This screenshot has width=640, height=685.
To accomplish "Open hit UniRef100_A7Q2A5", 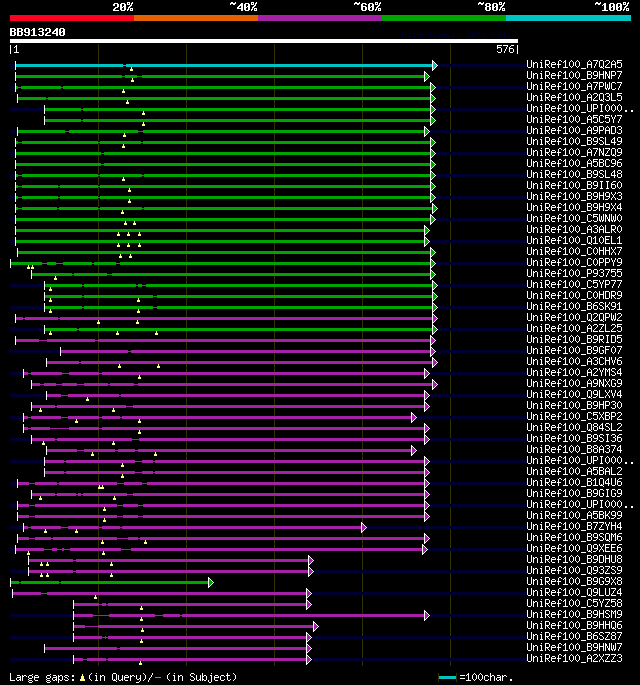I will [574, 64].
